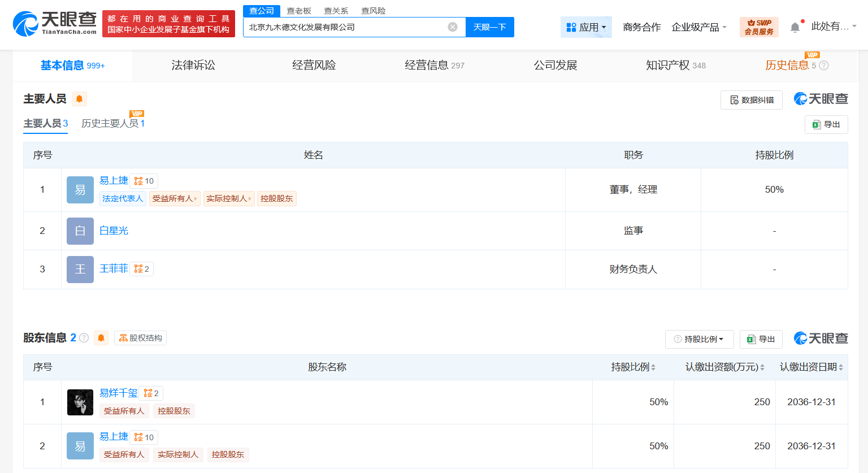Toggle the 股东信息 monitoring bell icon
Image resolution: width=868 pixels, height=473 pixels.
[101, 338]
